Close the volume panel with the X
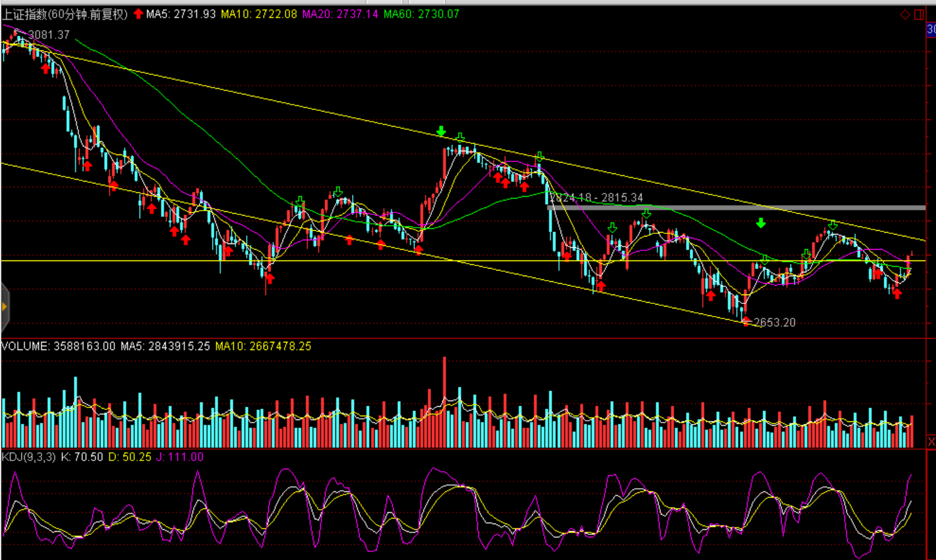 coord(931,441)
